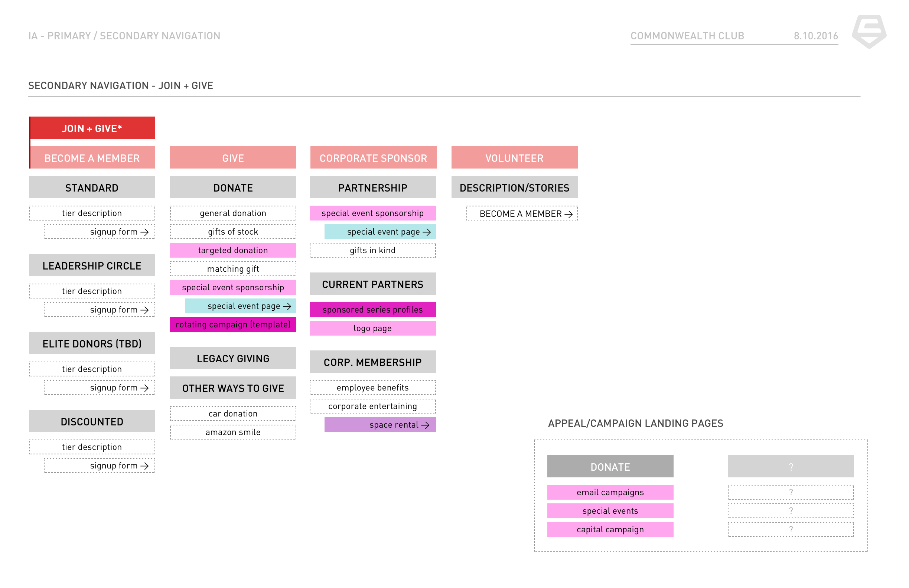Click COMMONWEALTH CLUB in the header
The height and width of the screenshot is (588, 909).
click(x=687, y=36)
